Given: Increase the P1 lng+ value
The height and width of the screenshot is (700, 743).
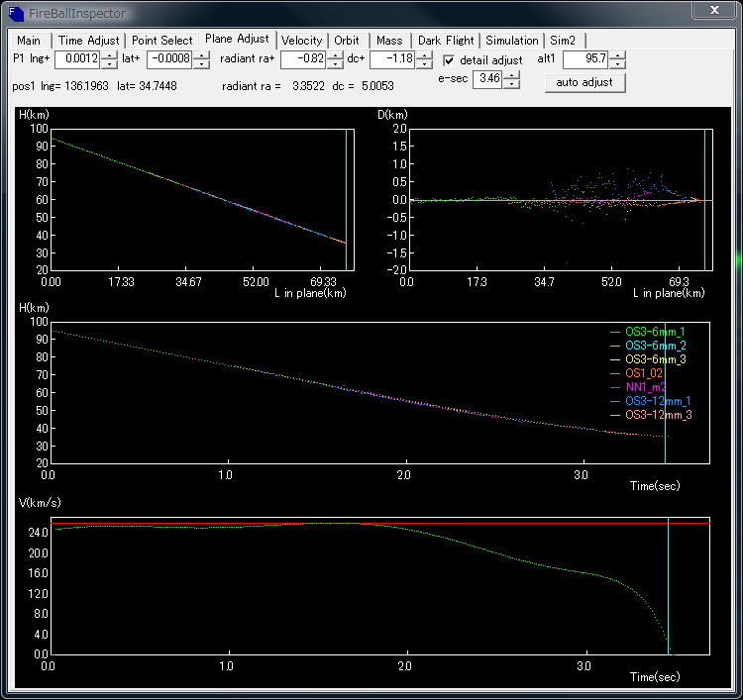Looking at the screenshot, I should pos(109,54).
